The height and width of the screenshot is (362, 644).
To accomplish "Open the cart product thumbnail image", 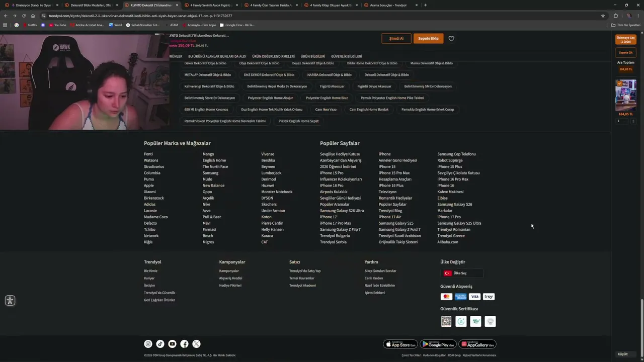I will click(x=626, y=95).
